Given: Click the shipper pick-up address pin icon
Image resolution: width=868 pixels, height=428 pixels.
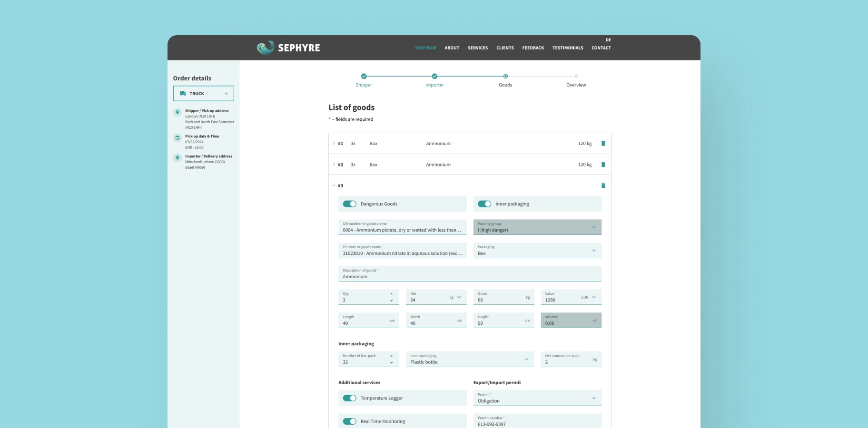Looking at the screenshot, I should point(178,112).
